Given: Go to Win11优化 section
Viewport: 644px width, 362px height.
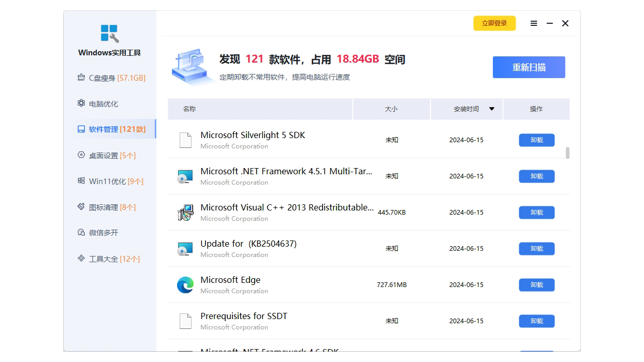Looking at the screenshot, I should (x=110, y=182).
